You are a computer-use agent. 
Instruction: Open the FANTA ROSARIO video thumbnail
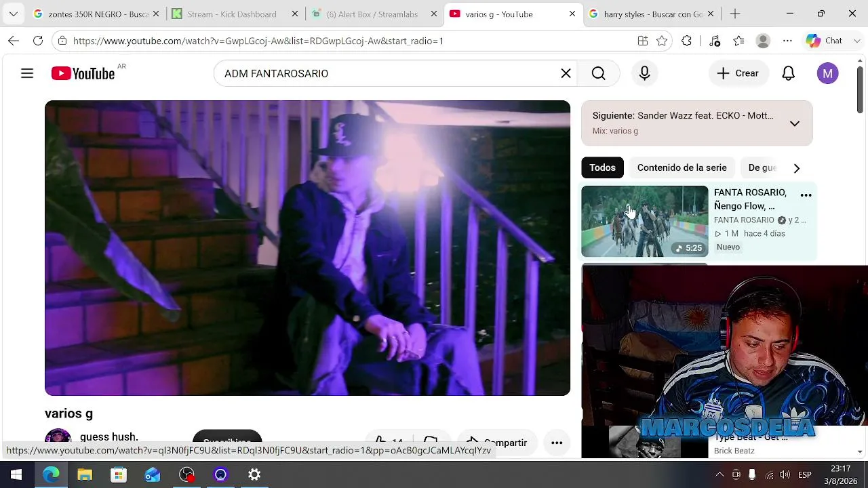[x=644, y=222]
